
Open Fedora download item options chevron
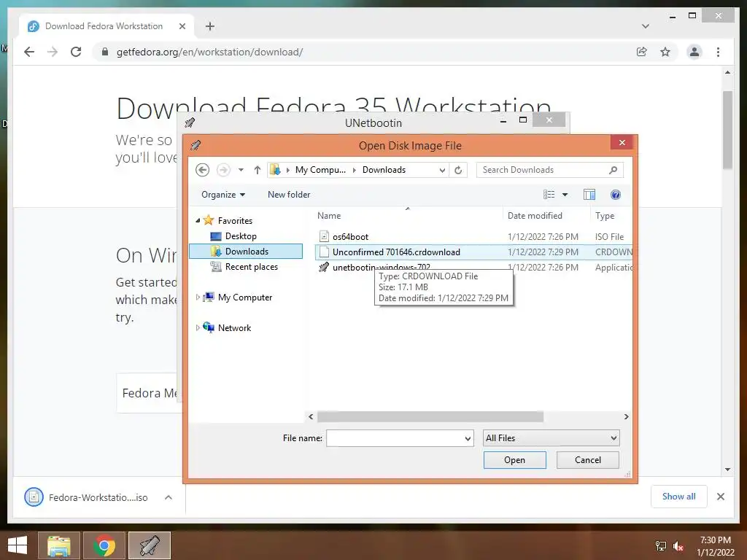(169, 497)
